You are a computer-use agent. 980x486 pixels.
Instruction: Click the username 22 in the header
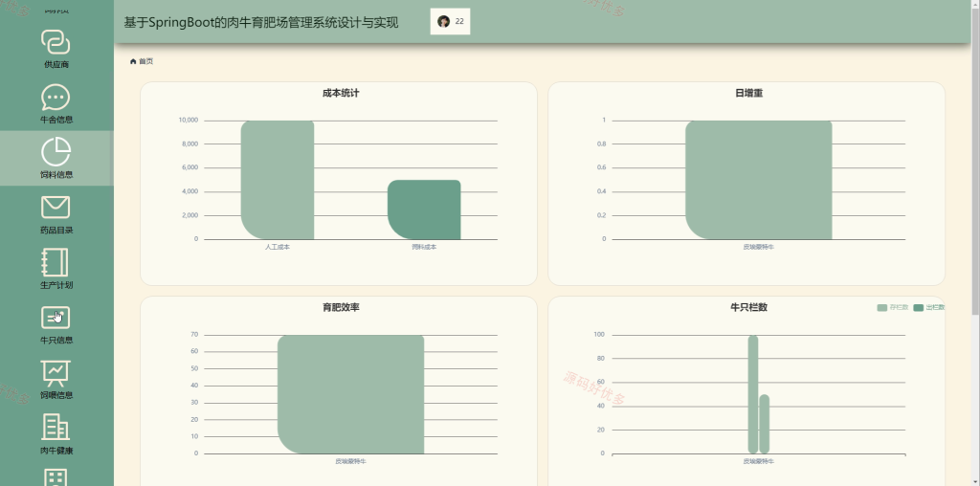pos(459,21)
